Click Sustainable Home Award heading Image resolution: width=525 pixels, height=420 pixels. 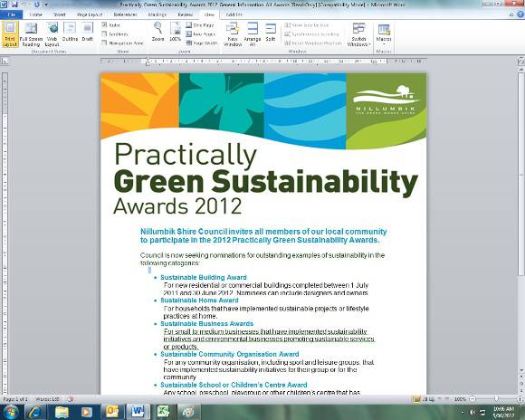click(199, 301)
